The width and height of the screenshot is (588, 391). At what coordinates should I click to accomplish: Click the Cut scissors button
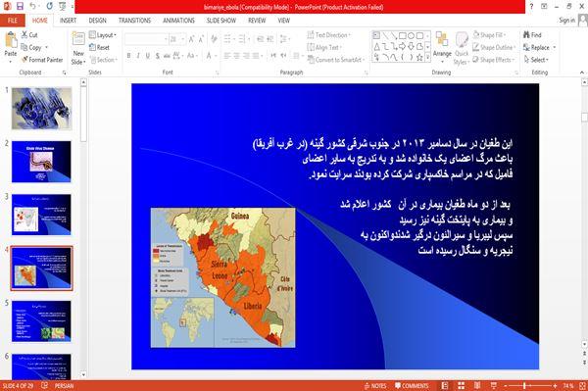pos(29,35)
